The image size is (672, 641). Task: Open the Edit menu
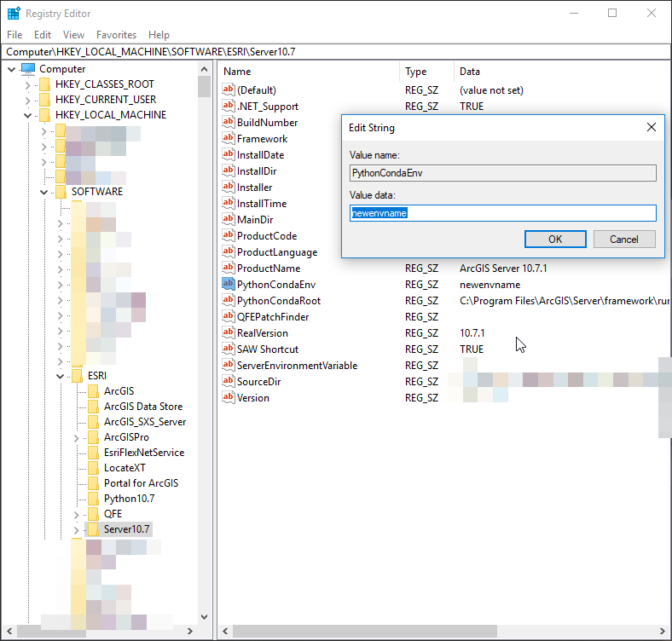coord(43,35)
